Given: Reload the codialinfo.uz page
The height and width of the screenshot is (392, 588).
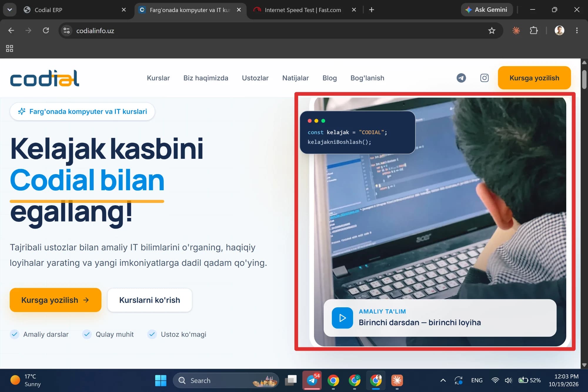Looking at the screenshot, I should pyautogui.click(x=46, y=31).
